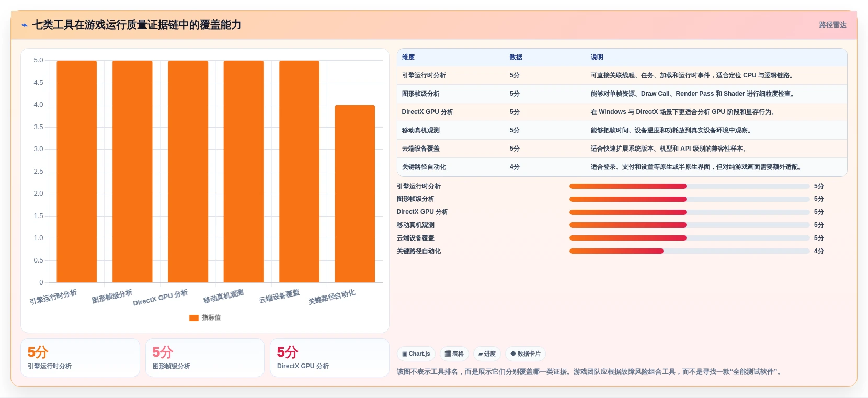
Task: Click the 2.5 y-axis tick label
Action: coord(38,172)
